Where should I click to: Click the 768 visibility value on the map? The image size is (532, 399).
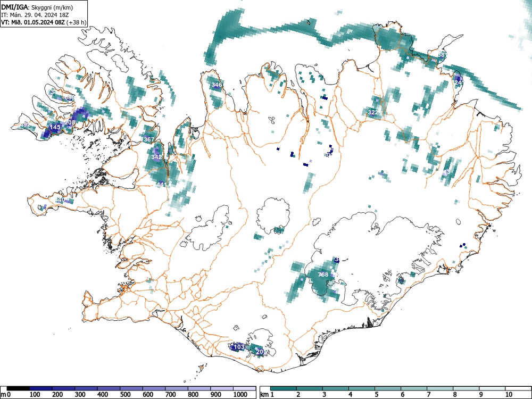coord(323,275)
